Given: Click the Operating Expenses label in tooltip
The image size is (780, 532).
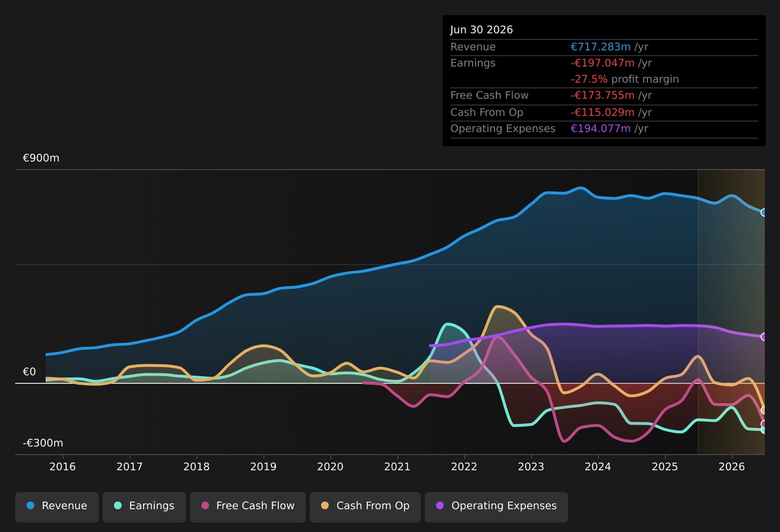Looking at the screenshot, I should (x=503, y=129).
